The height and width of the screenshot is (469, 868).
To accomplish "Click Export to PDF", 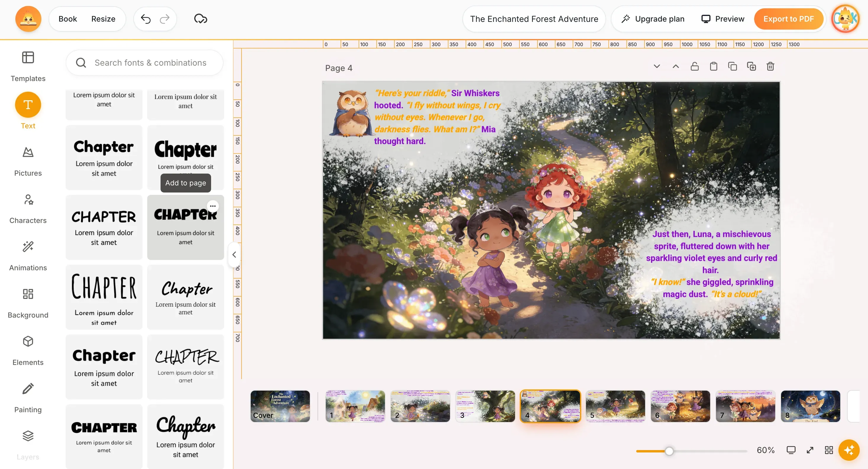I will pyautogui.click(x=788, y=19).
